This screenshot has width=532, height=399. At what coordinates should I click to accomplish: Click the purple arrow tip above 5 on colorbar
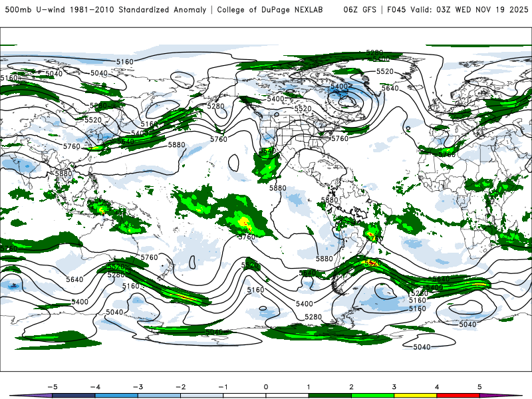pos(501,396)
